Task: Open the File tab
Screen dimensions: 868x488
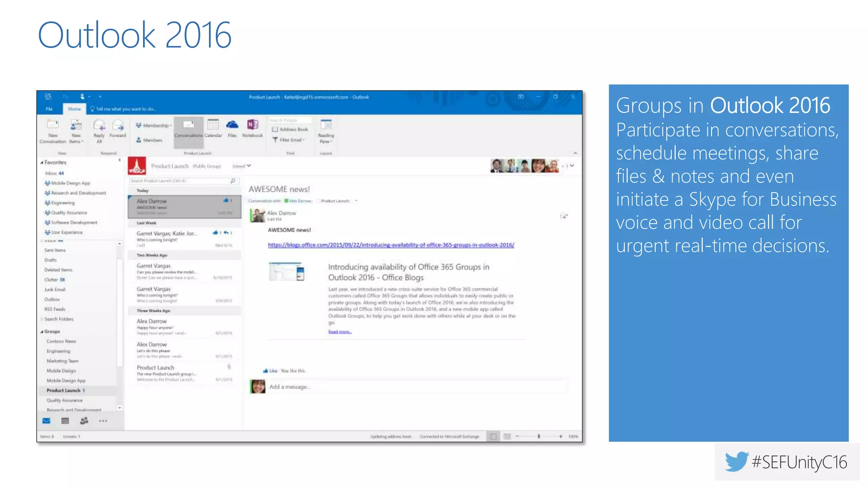Action: pyautogui.click(x=49, y=109)
